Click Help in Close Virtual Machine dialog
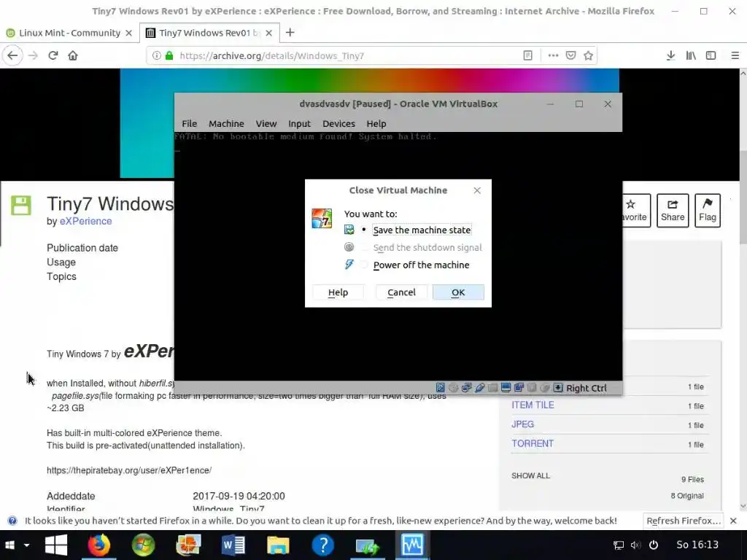Image resolution: width=747 pixels, height=560 pixels. click(x=338, y=292)
